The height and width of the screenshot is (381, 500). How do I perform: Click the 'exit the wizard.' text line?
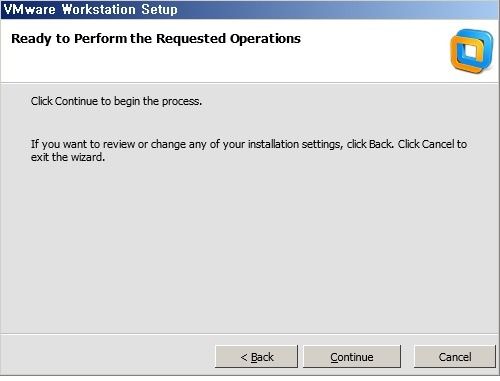(x=68, y=157)
